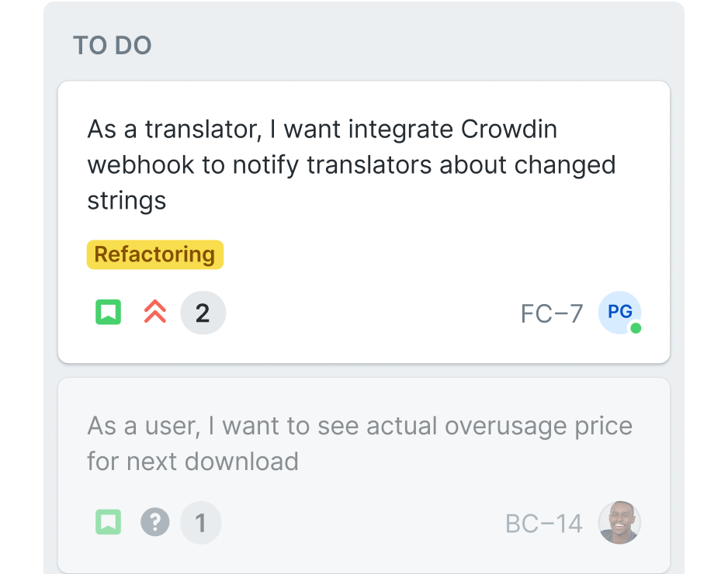Select the priority chevrons to change FC-7 priority
This screenshot has height=574, width=728.
pyautogui.click(x=154, y=312)
